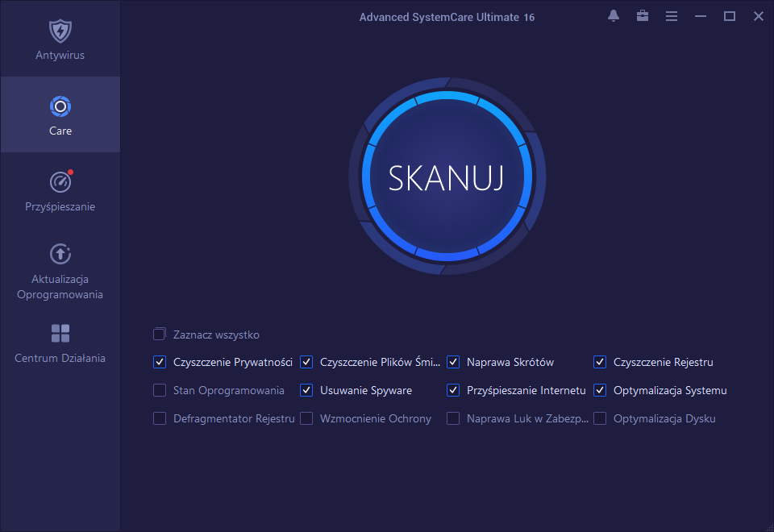Uncheck Czyszczenie Plików Śmieciowych checkbox
The height and width of the screenshot is (532, 774).
(306, 362)
